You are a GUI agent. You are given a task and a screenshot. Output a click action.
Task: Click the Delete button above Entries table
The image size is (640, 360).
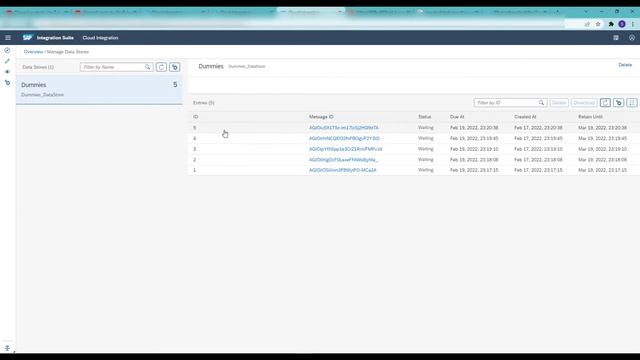(559, 103)
